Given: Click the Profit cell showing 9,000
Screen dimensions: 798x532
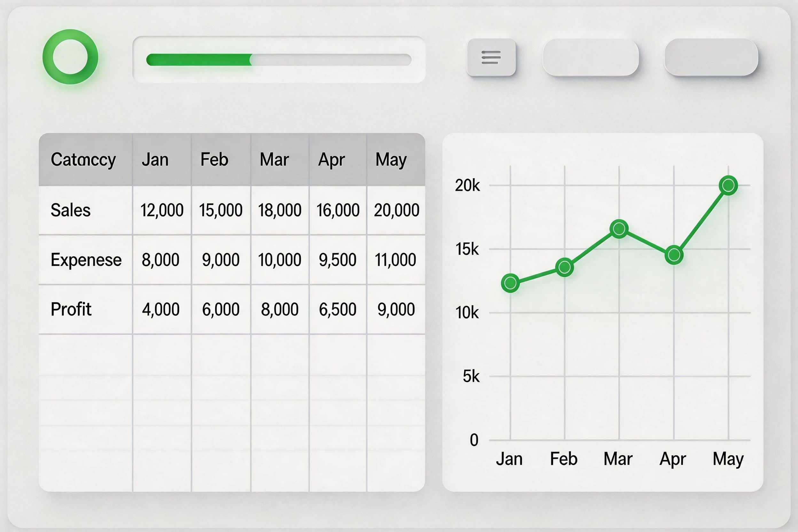Looking at the screenshot, I should (396, 309).
